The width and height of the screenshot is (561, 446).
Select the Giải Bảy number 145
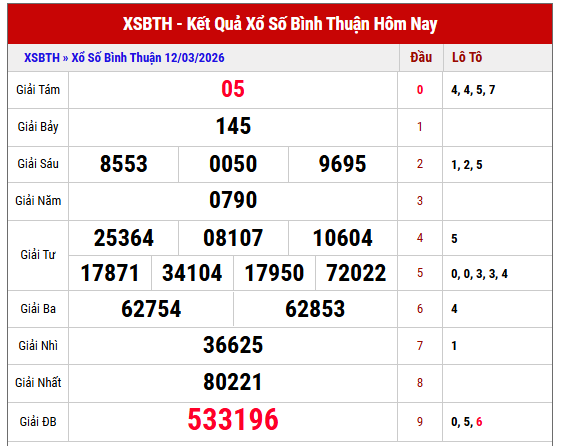click(x=233, y=126)
